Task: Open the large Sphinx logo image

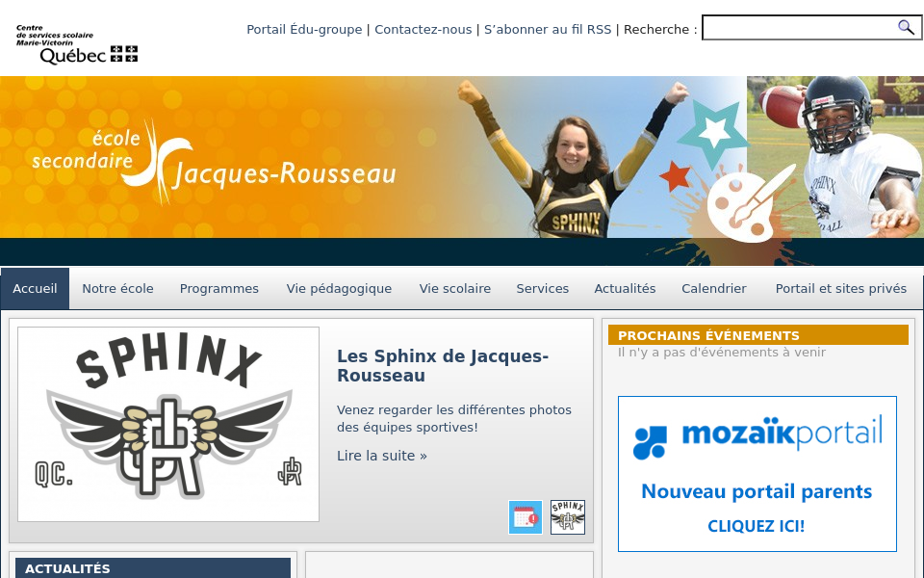Action: [x=167, y=423]
